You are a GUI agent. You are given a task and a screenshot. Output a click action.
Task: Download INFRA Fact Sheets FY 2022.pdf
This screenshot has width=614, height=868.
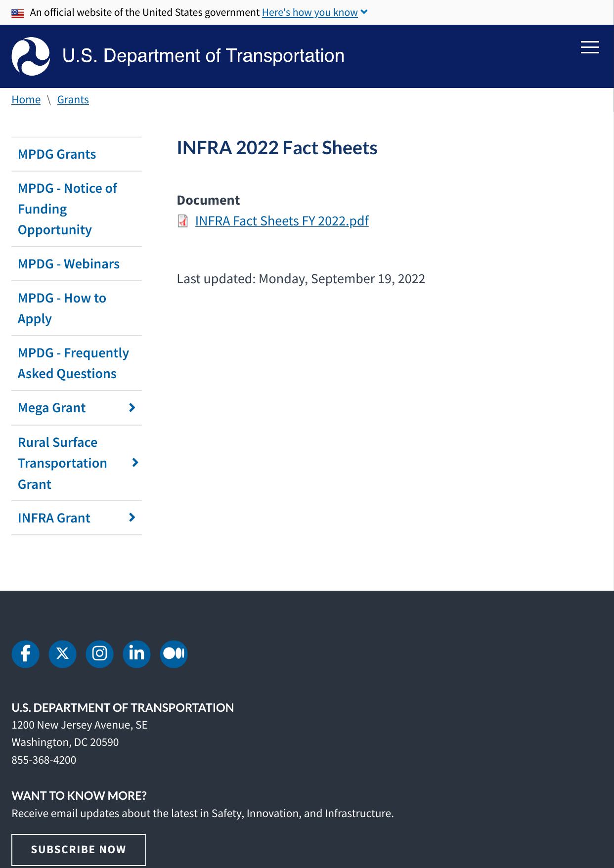pos(282,221)
